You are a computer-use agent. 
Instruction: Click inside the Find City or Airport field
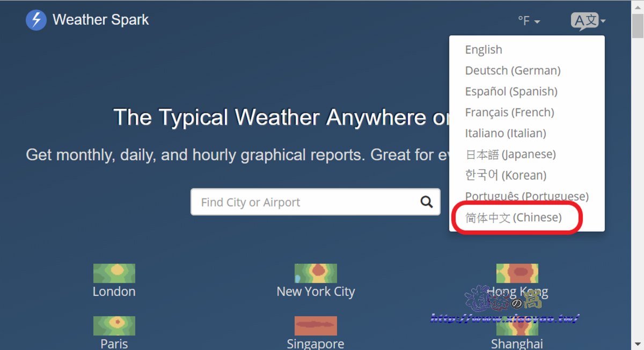[x=295, y=202]
